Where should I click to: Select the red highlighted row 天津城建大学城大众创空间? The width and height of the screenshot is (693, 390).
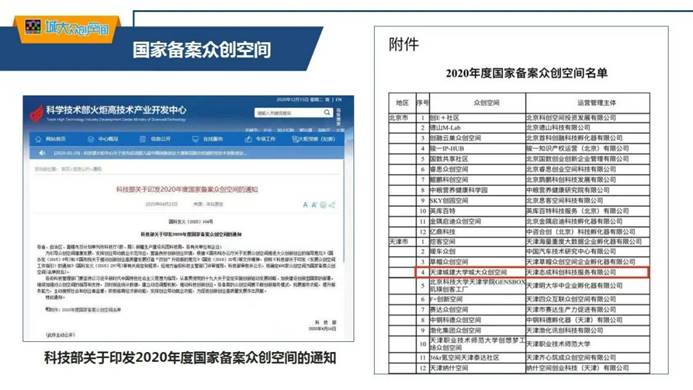(532, 272)
